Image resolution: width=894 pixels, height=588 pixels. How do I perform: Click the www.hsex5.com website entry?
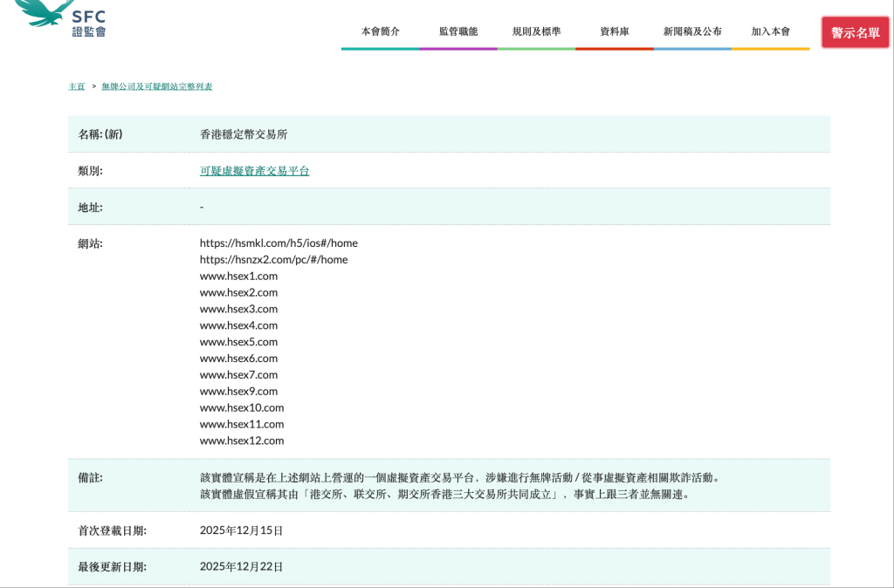pos(238,342)
